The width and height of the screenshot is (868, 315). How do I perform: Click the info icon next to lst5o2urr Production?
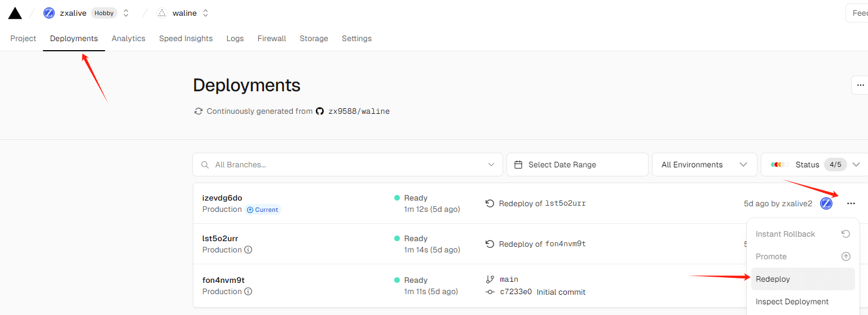248,250
